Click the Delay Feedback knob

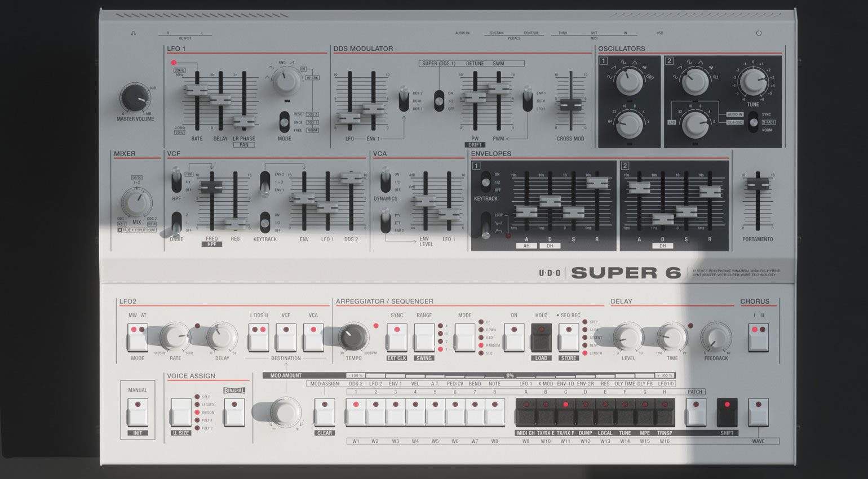pos(716,338)
